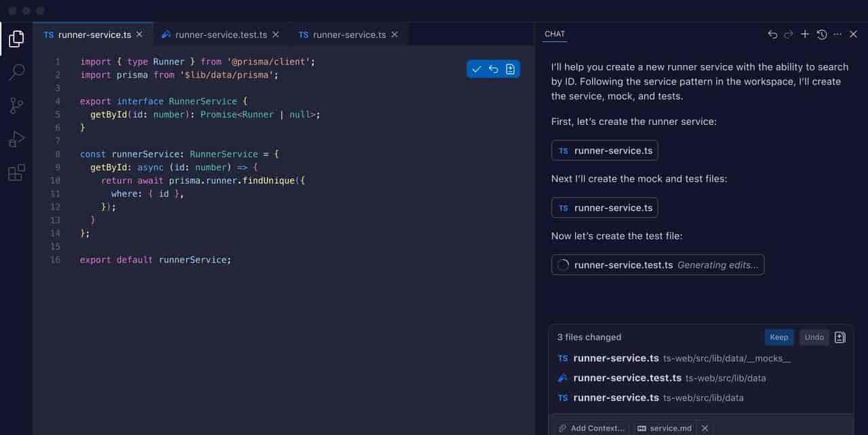Image resolution: width=868 pixels, height=435 pixels.
Task: Remove the service.md context attachment
Action: coord(705,428)
